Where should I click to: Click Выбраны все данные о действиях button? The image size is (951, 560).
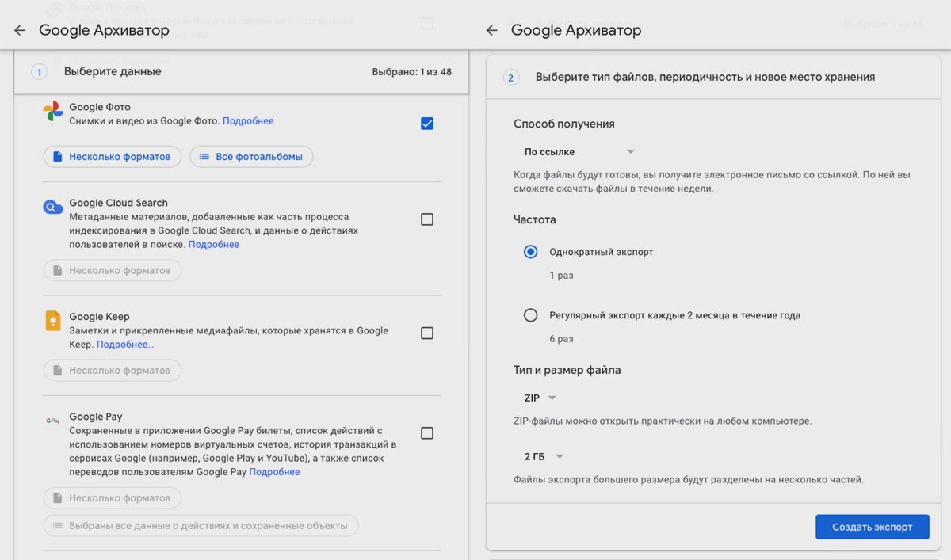(x=201, y=525)
